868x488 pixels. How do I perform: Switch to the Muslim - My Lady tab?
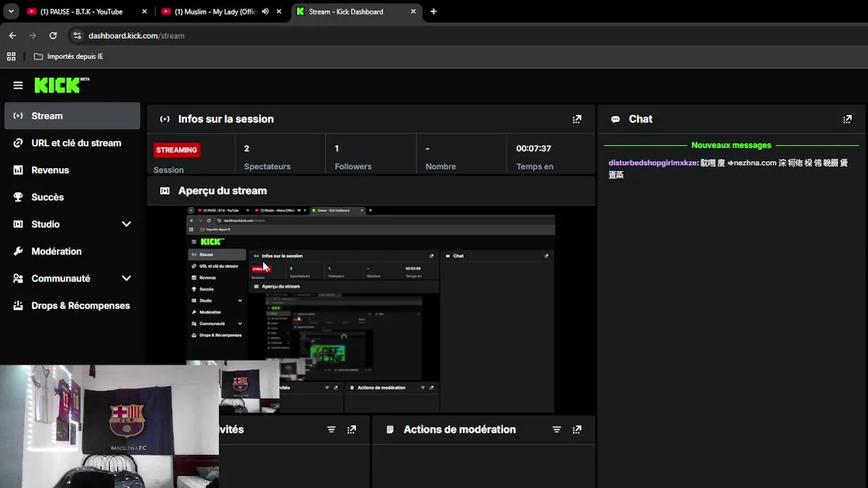click(216, 12)
